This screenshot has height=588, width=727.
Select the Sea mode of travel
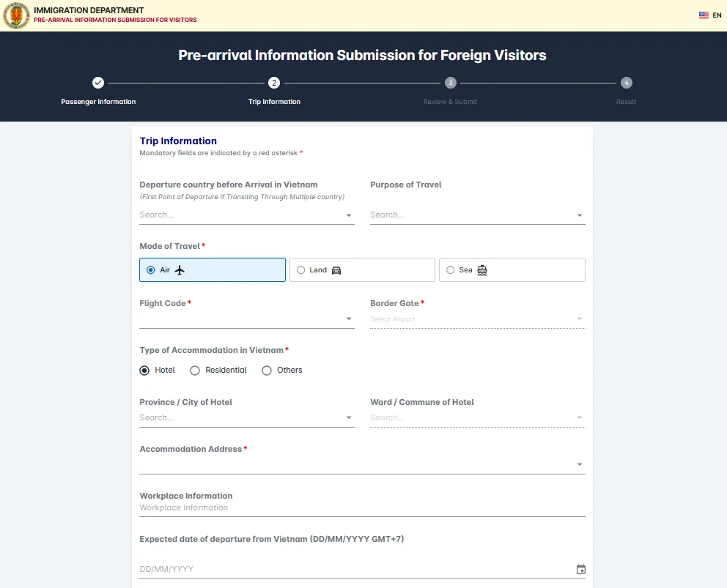(512, 269)
